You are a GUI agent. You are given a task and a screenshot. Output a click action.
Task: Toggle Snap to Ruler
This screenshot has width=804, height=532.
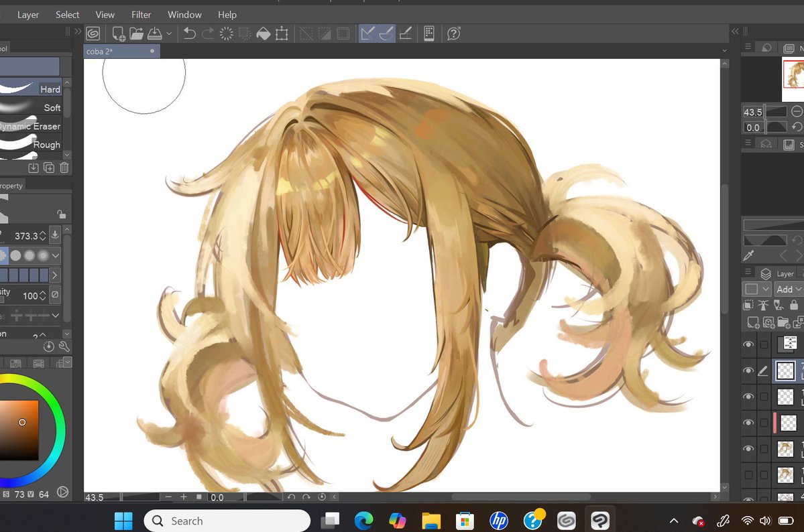(x=367, y=34)
